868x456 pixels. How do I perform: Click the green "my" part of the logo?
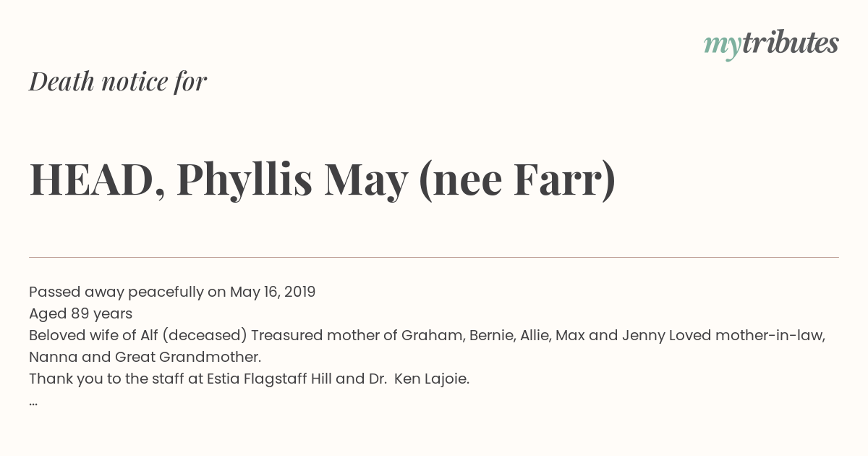[722, 46]
